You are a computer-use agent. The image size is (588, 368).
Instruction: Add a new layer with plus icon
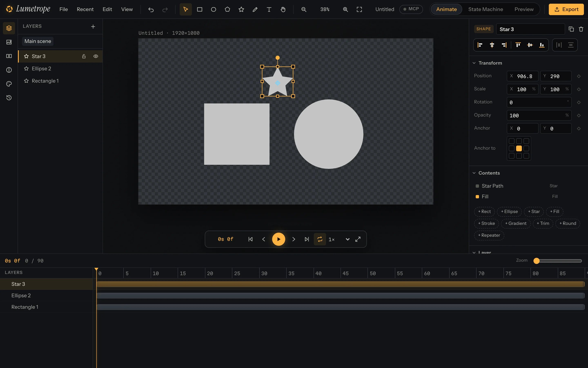[x=93, y=27]
